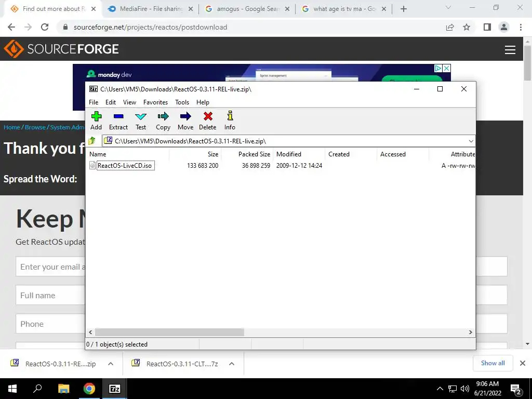
Task: Expand options for ReactOS-0.3.11-RE....zip download
Action: click(110, 364)
